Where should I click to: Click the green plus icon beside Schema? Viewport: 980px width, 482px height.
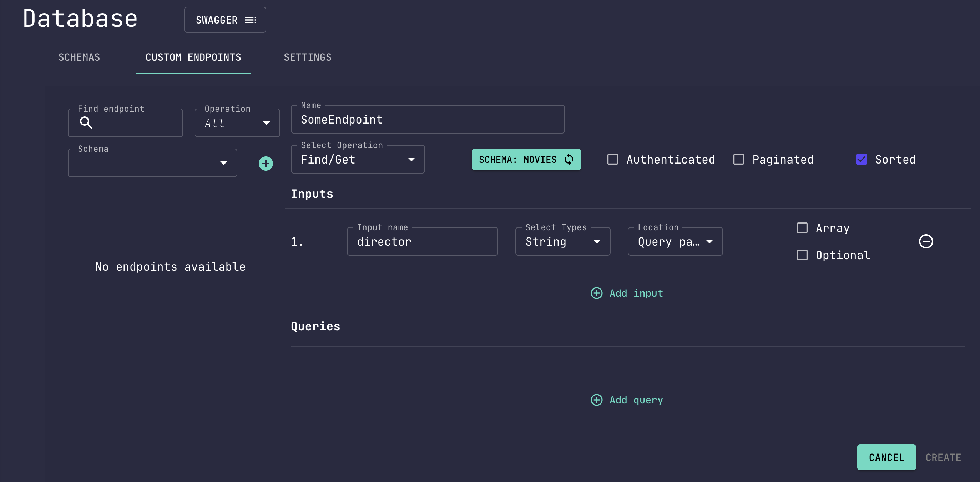[x=266, y=163]
